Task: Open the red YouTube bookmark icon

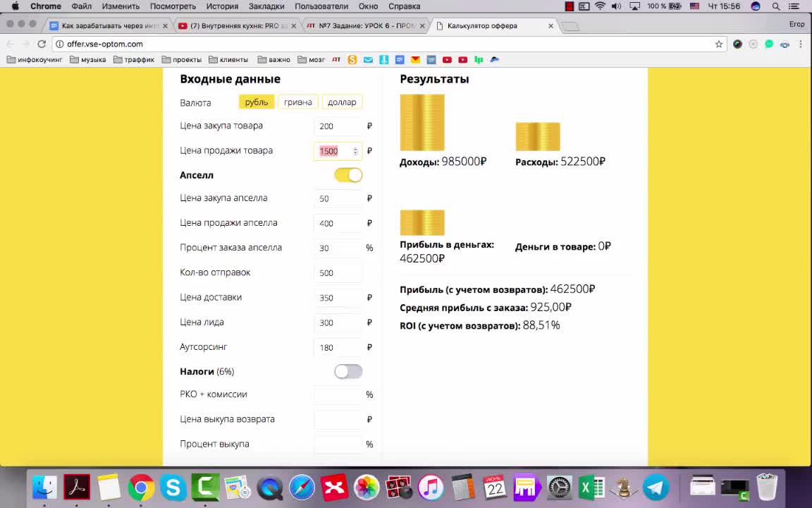Action: (447, 59)
